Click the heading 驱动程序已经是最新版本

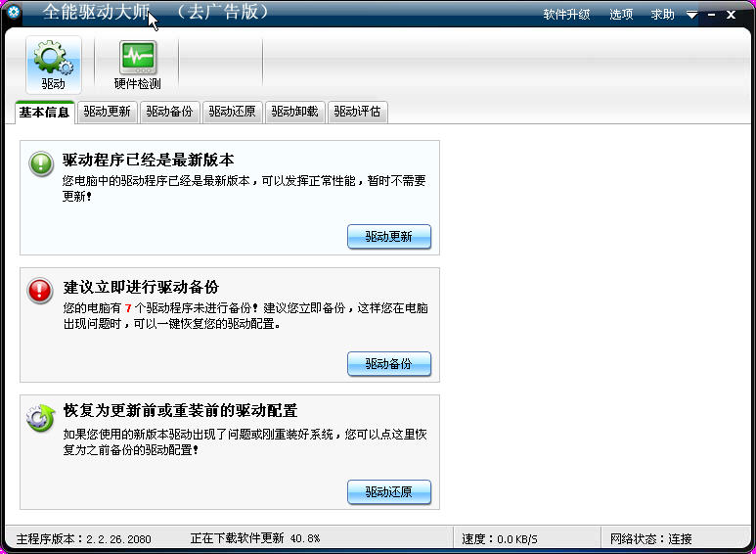149,160
